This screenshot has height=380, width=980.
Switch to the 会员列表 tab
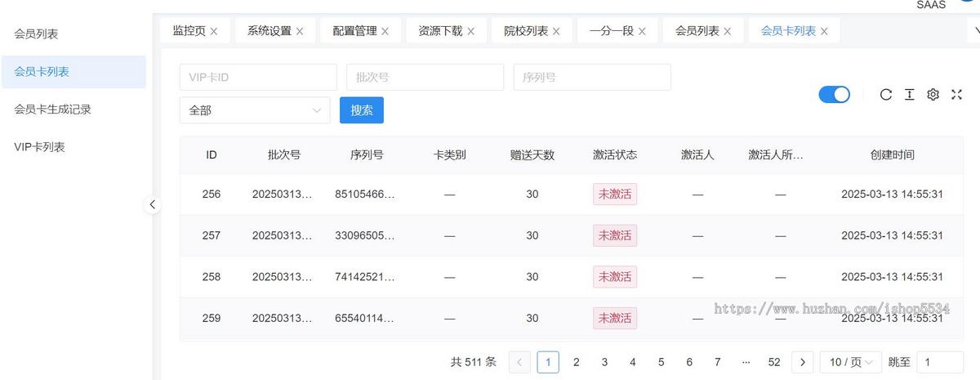697,31
